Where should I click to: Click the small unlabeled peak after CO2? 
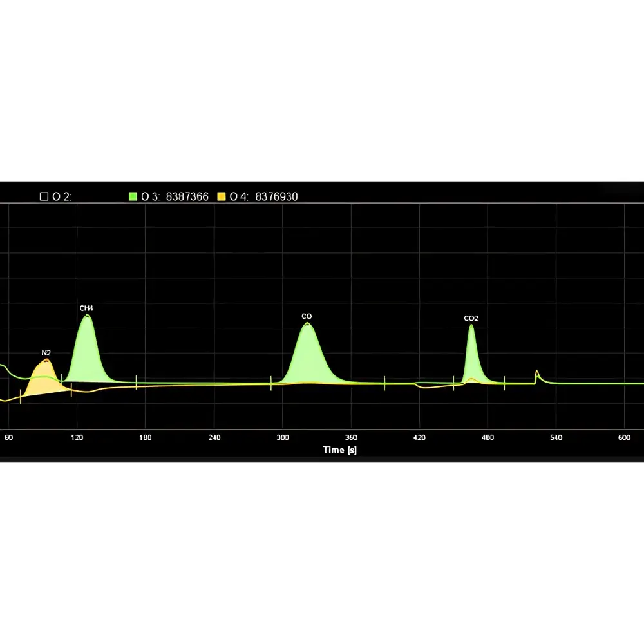[536, 374]
